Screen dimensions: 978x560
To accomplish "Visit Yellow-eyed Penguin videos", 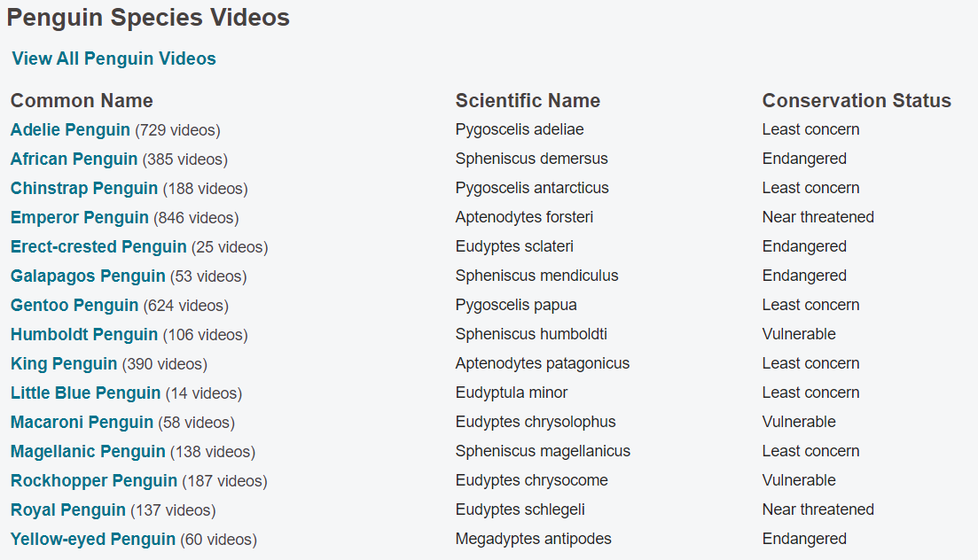I will [x=93, y=540].
